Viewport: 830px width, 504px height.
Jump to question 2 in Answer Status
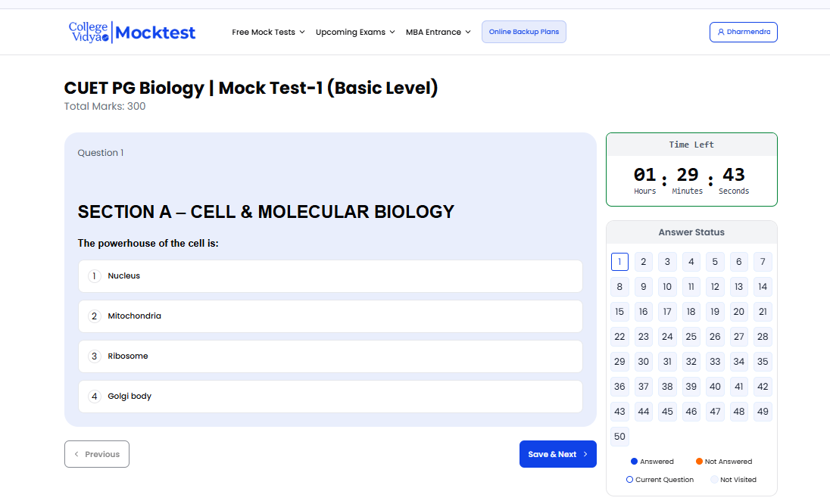point(644,262)
